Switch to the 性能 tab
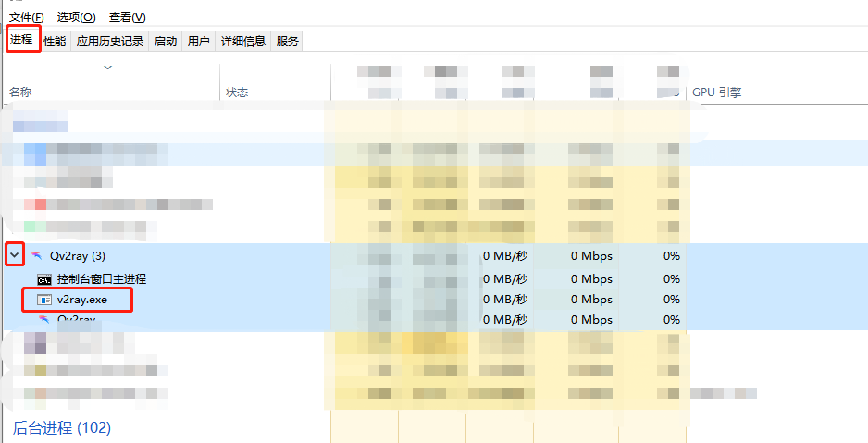 click(55, 42)
